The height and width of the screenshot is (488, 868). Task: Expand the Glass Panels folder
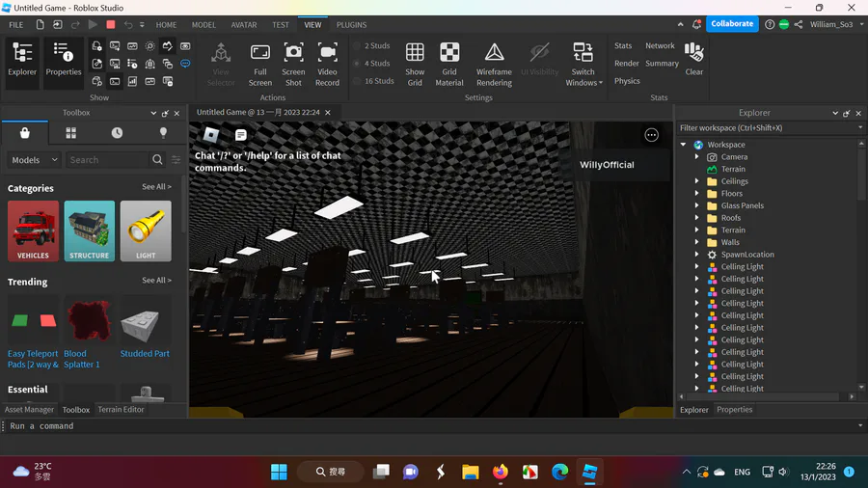696,205
